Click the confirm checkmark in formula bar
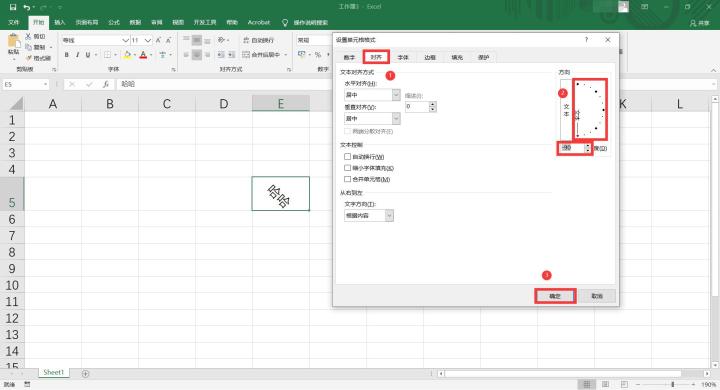Screen dimensions: 720x390 (x=89, y=84)
